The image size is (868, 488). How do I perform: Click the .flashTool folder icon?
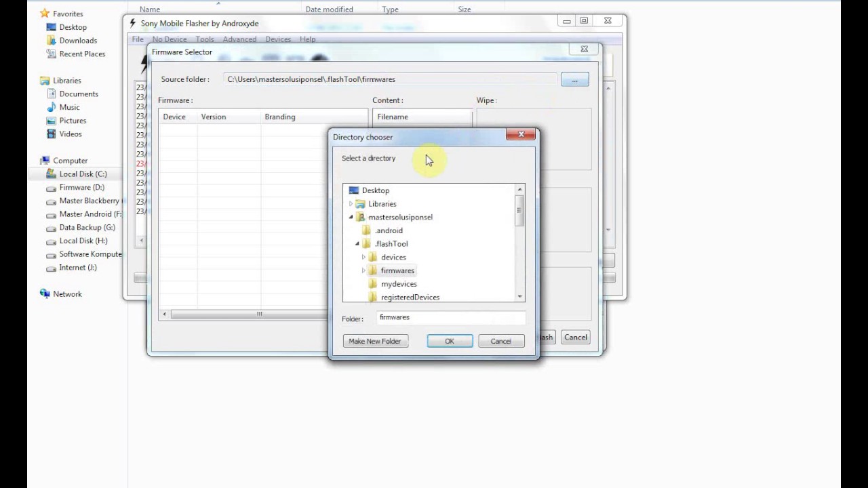click(x=366, y=243)
